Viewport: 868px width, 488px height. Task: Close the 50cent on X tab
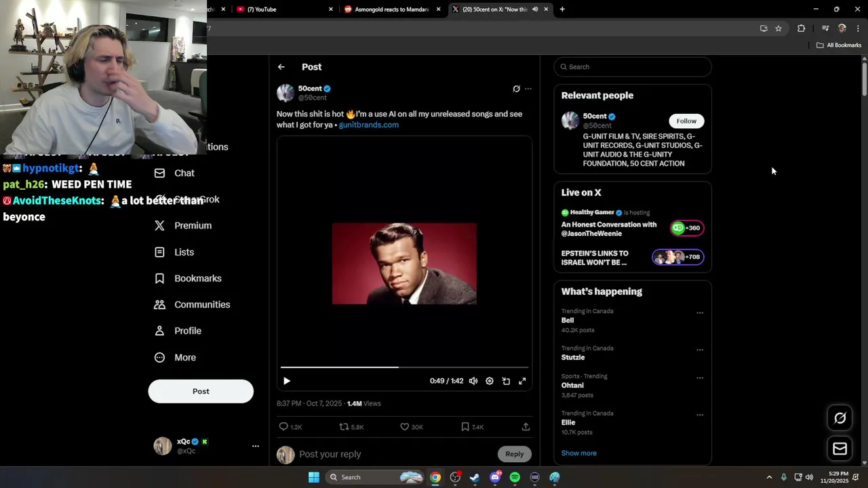pos(546,9)
